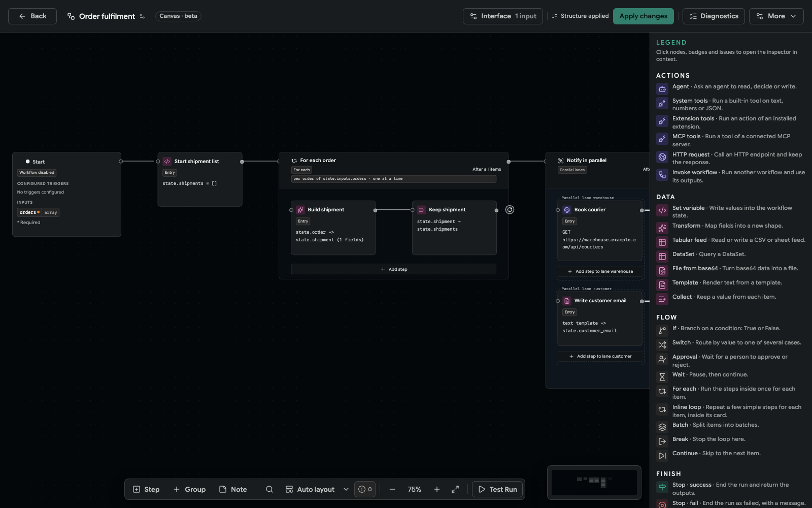Click the Canvas beta badge
The height and width of the screenshot is (508, 812).
click(x=178, y=16)
